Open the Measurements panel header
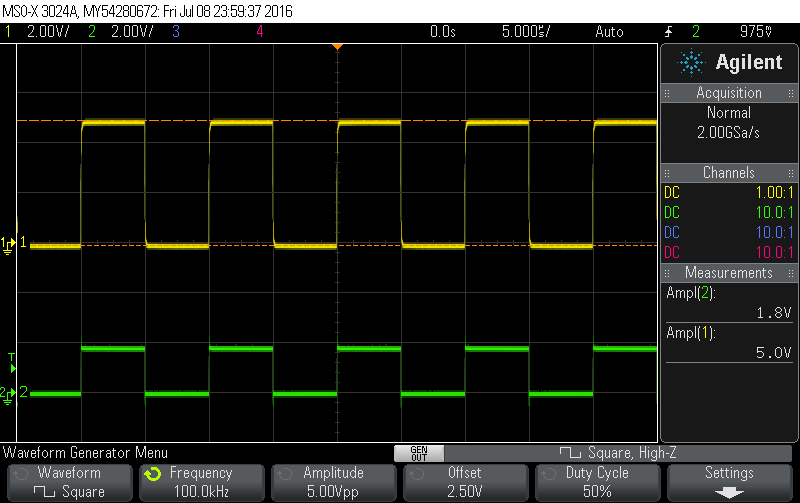The height and width of the screenshot is (503, 800). coord(729,272)
